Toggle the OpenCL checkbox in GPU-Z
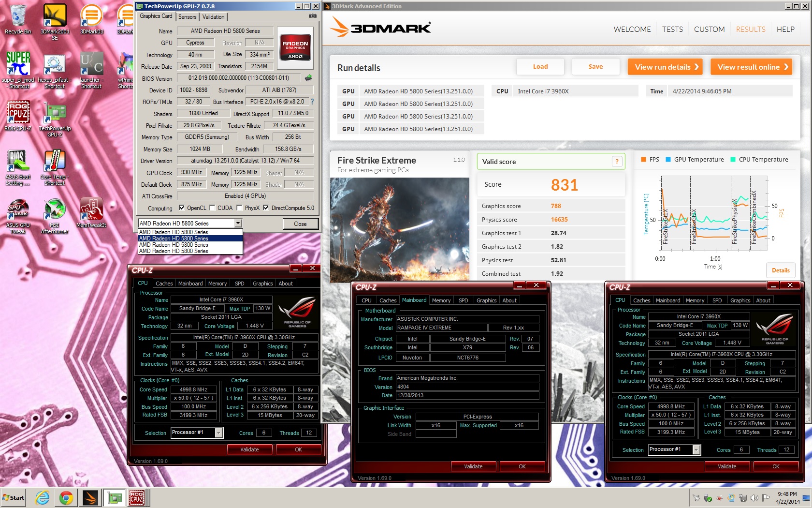This screenshot has width=812, height=508. click(x=182, y=208)
